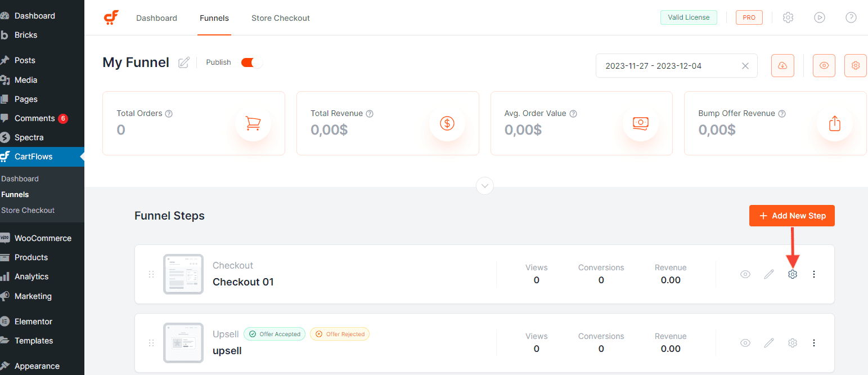Clear the date range with X icon
The width and height of the screenshot is (868, 375).
(x=745, y=66)
